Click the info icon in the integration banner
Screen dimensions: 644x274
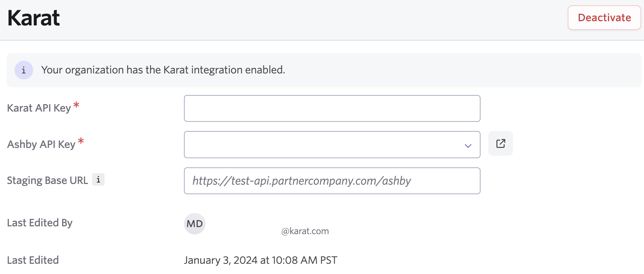point(24,70)
